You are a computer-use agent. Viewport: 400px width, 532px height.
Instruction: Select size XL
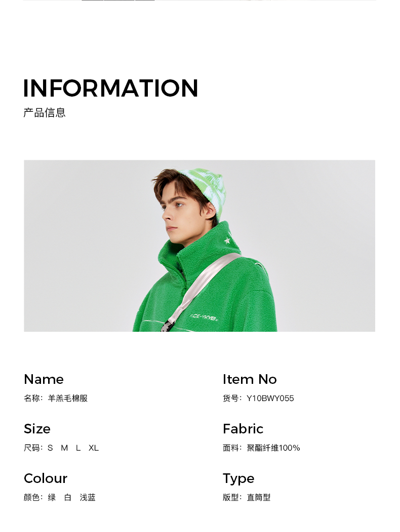(x=94, y=448)
